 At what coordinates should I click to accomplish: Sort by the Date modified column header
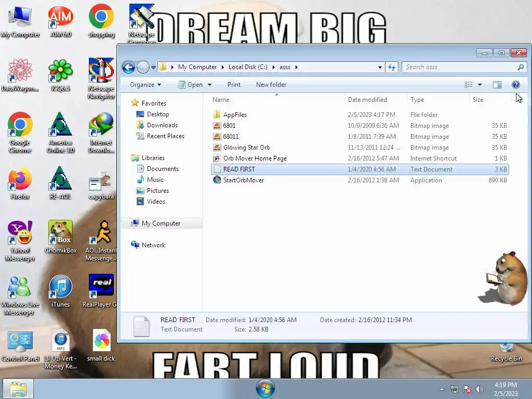tap(375, 99)
